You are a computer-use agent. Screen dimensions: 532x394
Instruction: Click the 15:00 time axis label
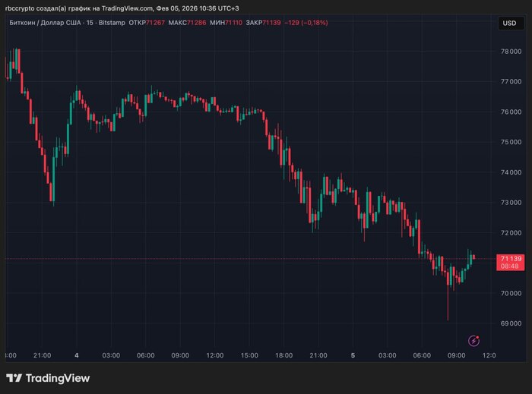(x=249, y=355)
